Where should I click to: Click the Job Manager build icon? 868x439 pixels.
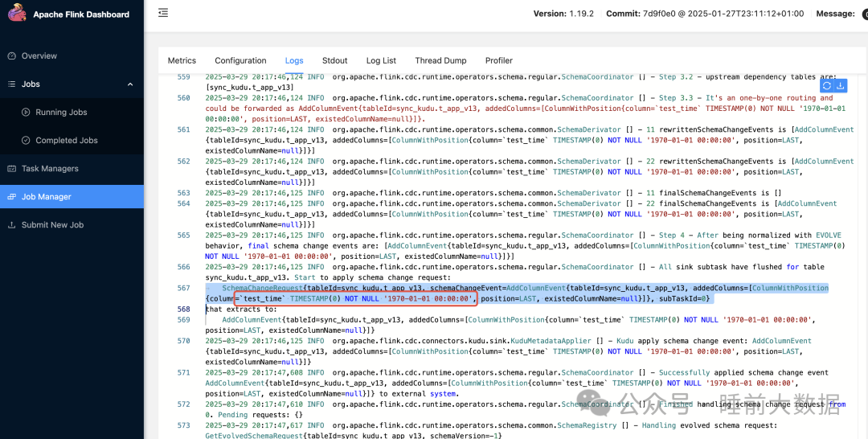[x=11, y=197]
